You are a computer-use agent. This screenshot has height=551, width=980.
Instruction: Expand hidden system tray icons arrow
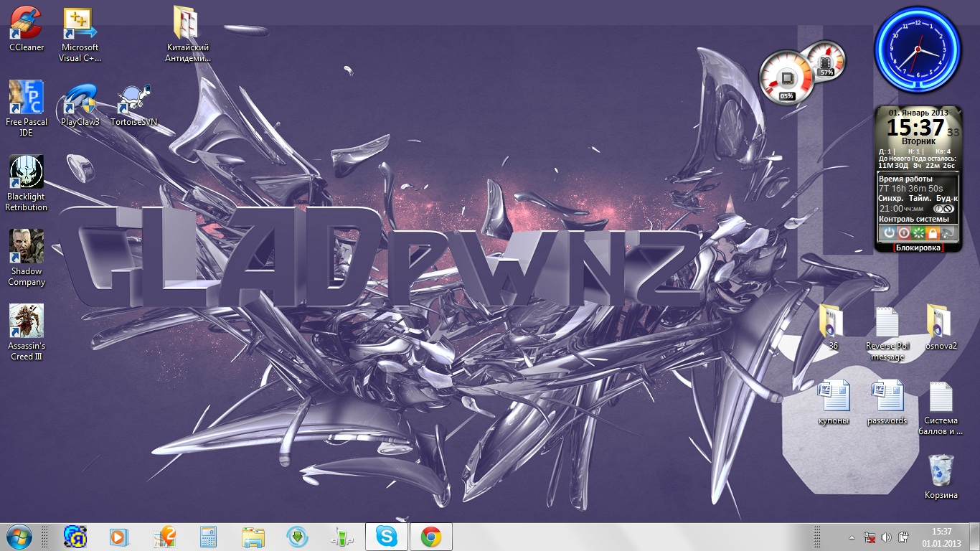point(852,537)
